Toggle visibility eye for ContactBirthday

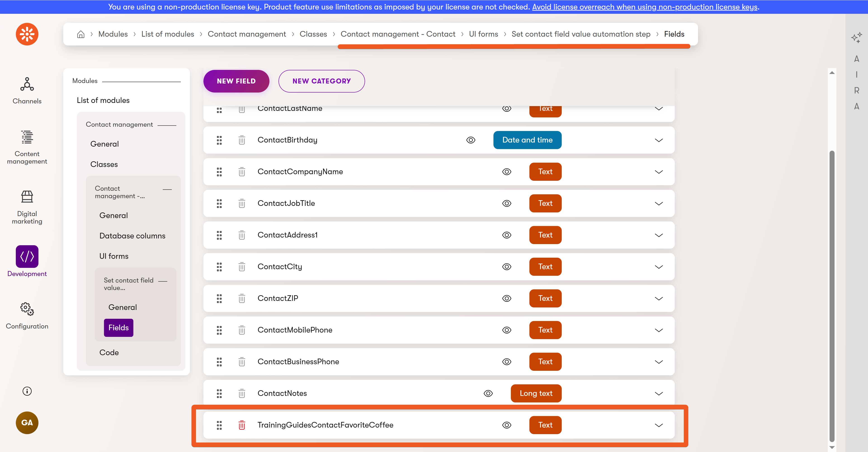pyautogui.click(x=471, y=140)
